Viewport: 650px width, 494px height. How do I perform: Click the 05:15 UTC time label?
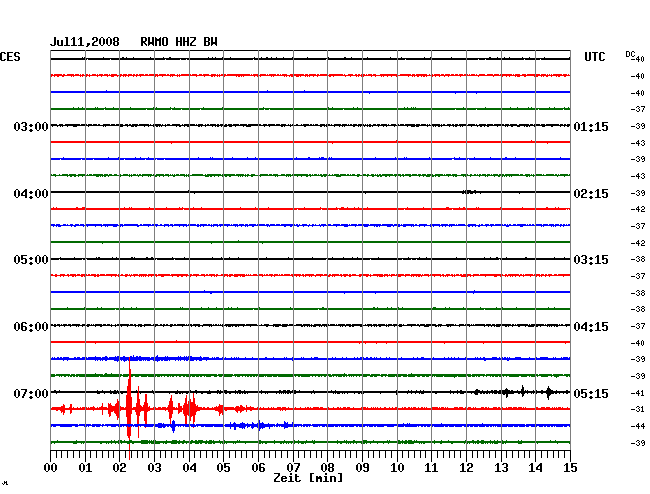[x=591, y=393]
